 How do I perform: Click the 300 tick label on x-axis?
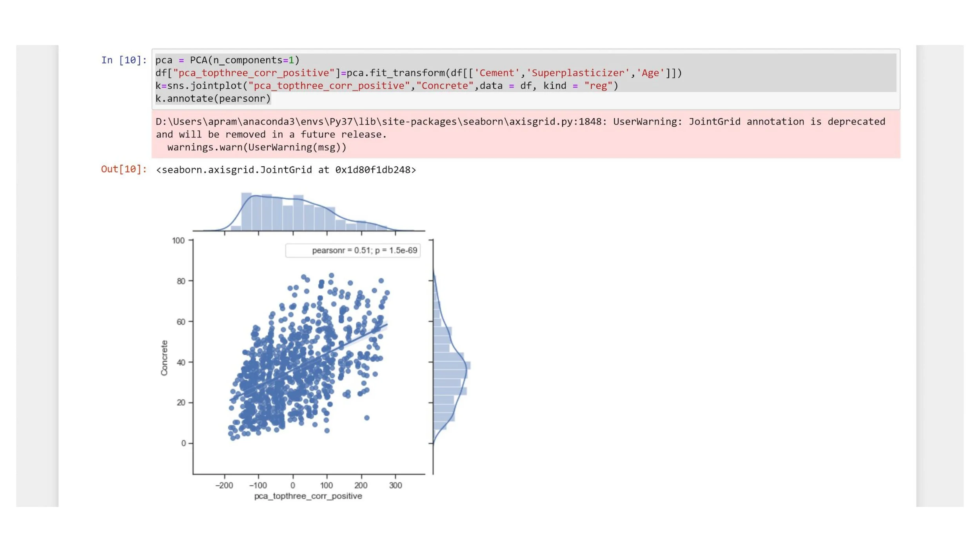pos(395,485)
